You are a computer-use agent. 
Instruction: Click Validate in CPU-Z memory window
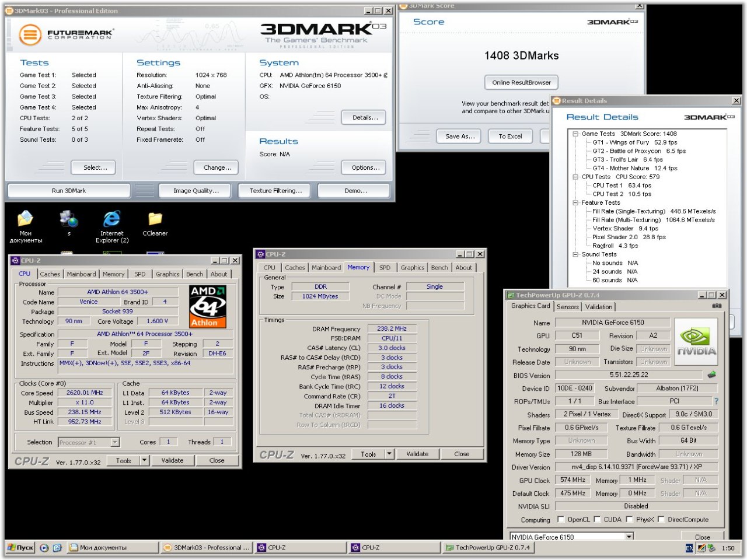point(417,454)
